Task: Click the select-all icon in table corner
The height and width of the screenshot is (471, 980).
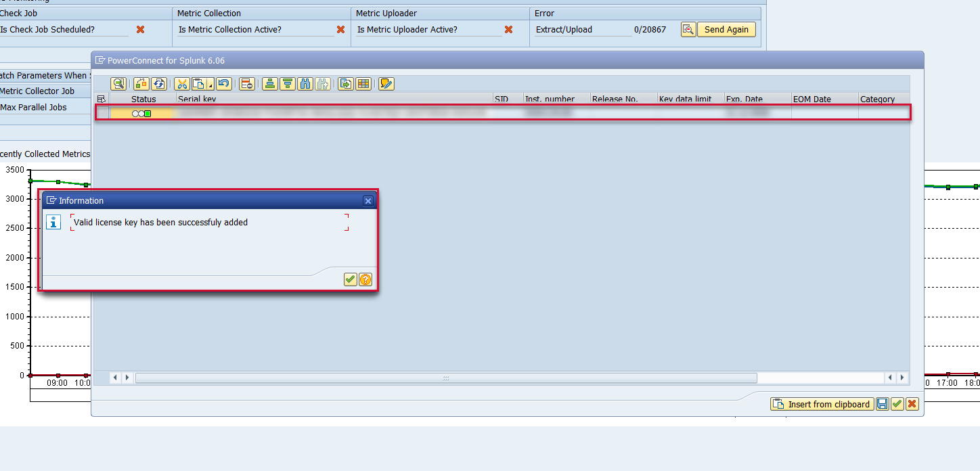Action: coord(102,99)
